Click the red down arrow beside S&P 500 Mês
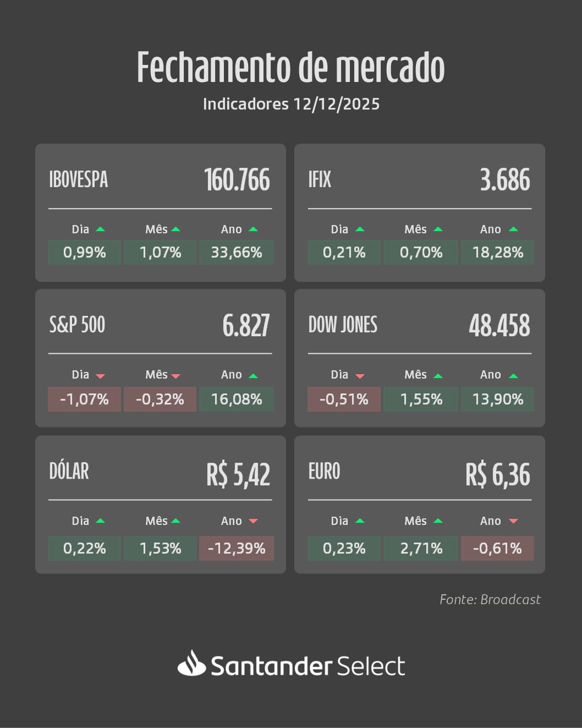This screenshot has height=728, width=582. [x=176, y=376]
